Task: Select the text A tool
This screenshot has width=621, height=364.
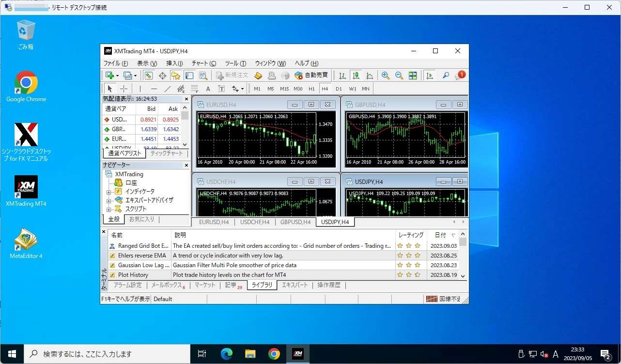Action: click(208, 89)
